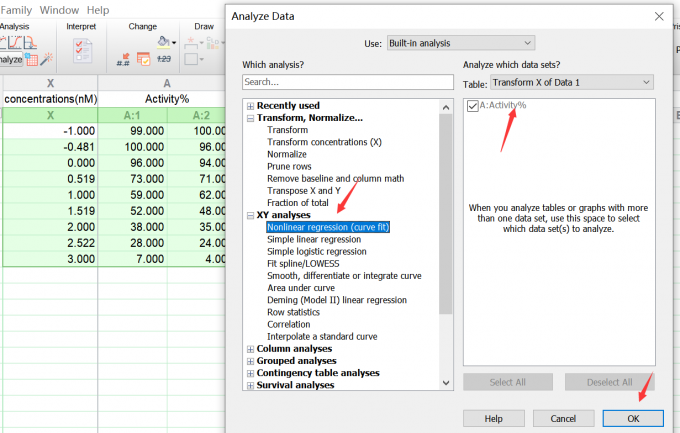Toggle the A:Activity% data set checkbox
Image resolution: width=680 pixels, height=433 pixels.
pyautogui.click(x=473, y=105)
